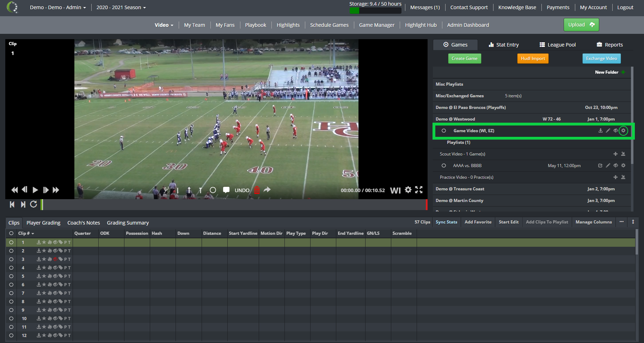Edit the AAAA vs. BBBB game

(x=608, y=165)
